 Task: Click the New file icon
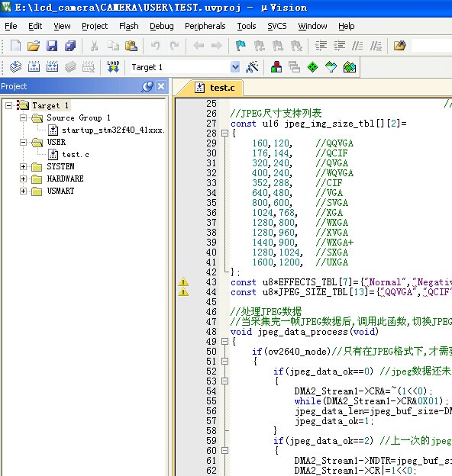[15, 46]
